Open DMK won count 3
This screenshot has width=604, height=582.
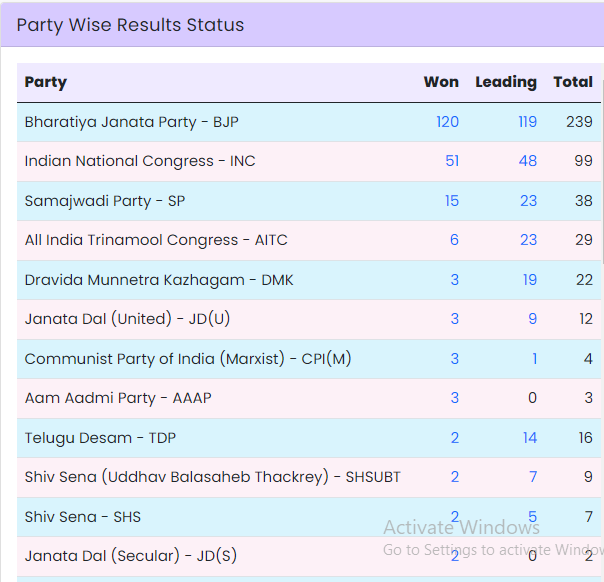(x=454, y=280)
